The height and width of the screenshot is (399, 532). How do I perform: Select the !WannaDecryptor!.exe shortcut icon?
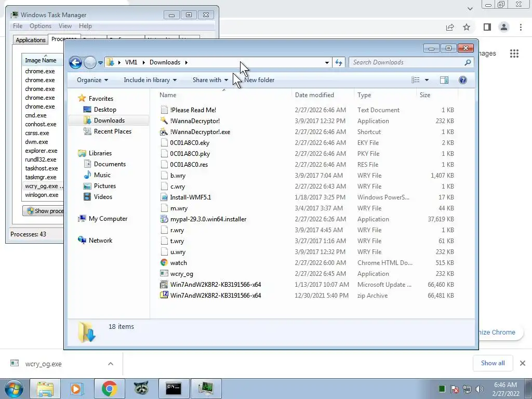[x=164, y=131]
